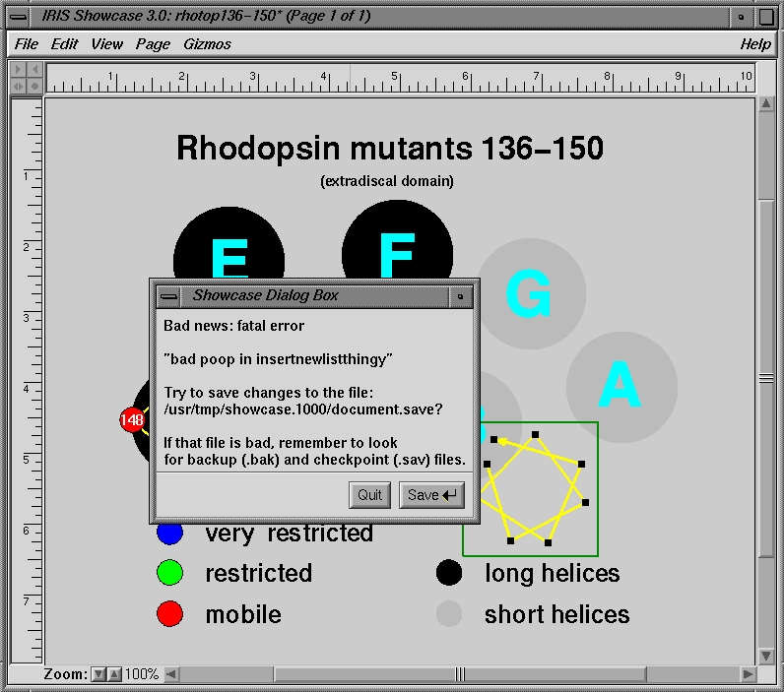Click the vertical scrollbar thumb

766,378
